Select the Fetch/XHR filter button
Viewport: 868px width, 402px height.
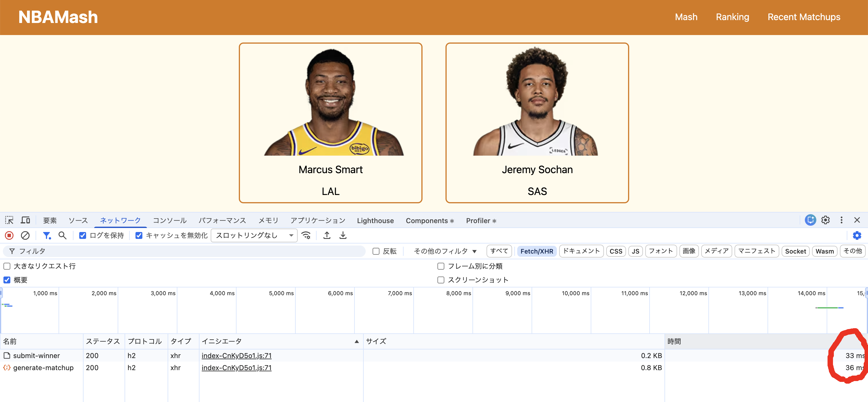(x=536, y=251)
